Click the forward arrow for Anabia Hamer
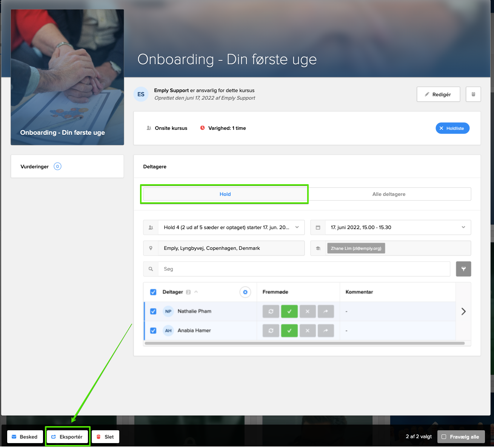The width and height of the screenshot is (494, 448). [326, 331]
